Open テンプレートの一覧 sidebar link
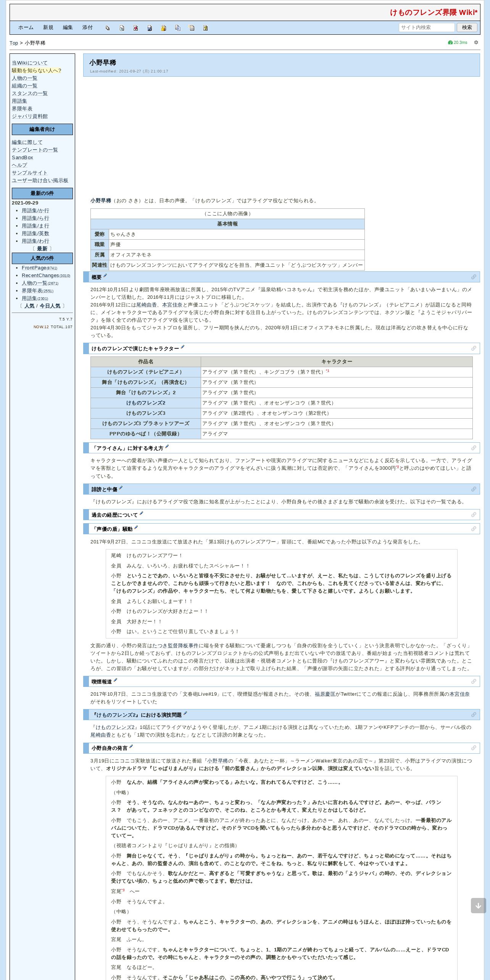The height and width of the screenshot is (980, 490). tap(35, 150)
